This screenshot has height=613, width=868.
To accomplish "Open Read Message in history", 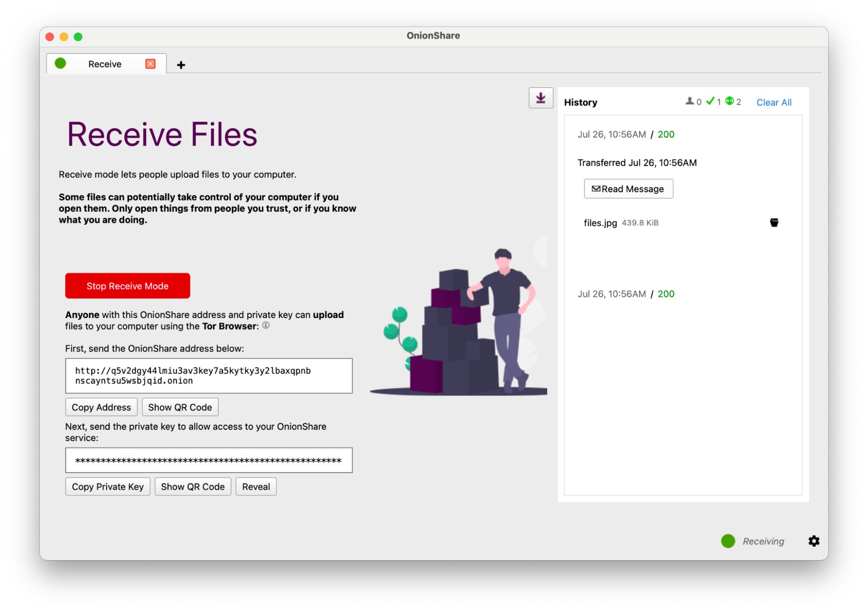I will coord(628,188).
